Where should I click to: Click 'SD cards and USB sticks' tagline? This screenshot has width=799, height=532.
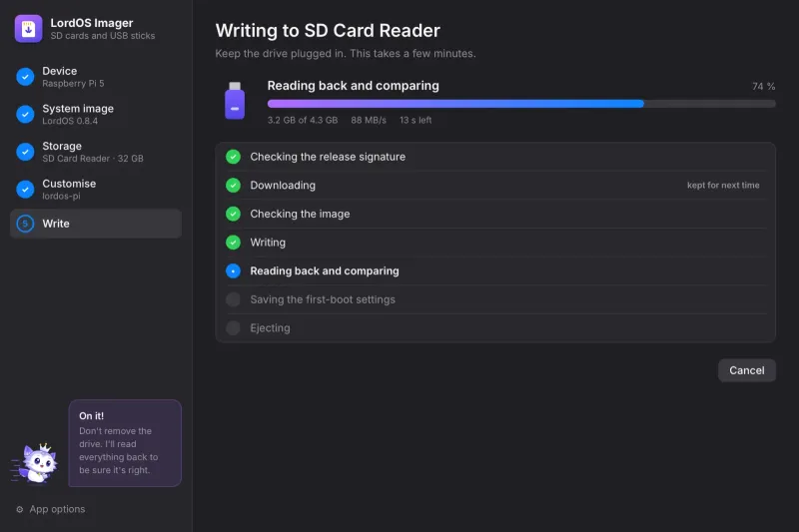click(x=103, y=36)
